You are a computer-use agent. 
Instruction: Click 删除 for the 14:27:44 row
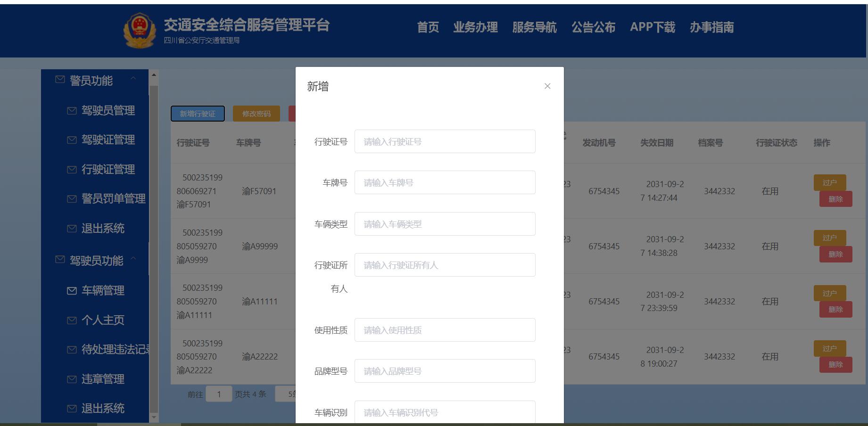[835, 199]
